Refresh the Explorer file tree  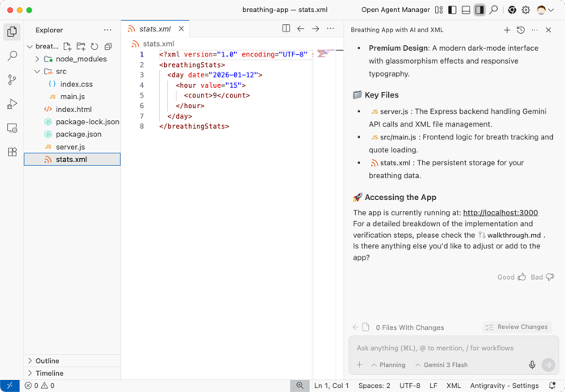[94, 47]
